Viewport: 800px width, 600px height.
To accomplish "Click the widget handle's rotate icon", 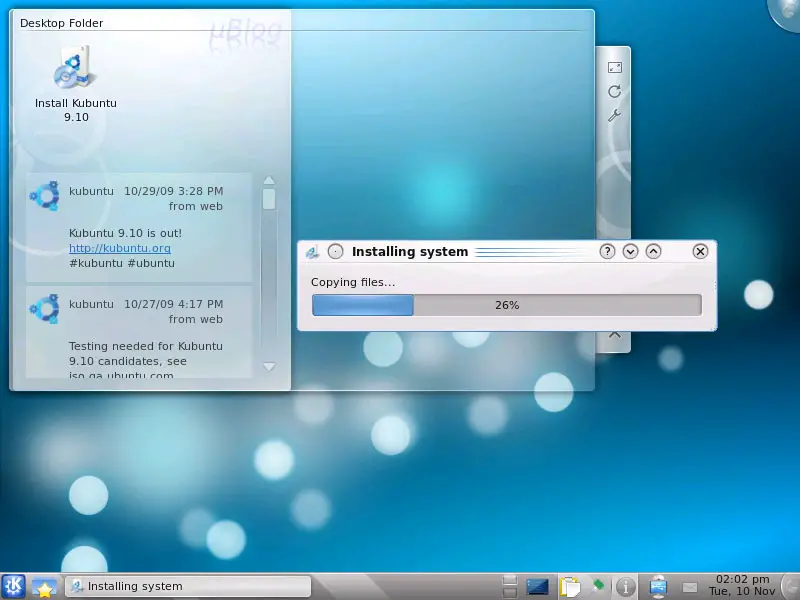I will tap(614, 91).
